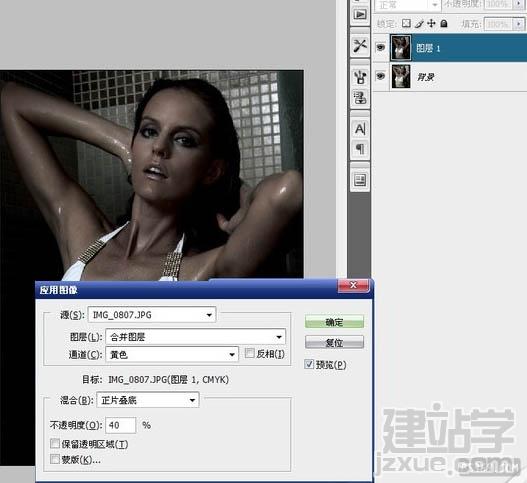Open the Clone Source panel icon
Screen dimensions: 527x483
[360, 98]
